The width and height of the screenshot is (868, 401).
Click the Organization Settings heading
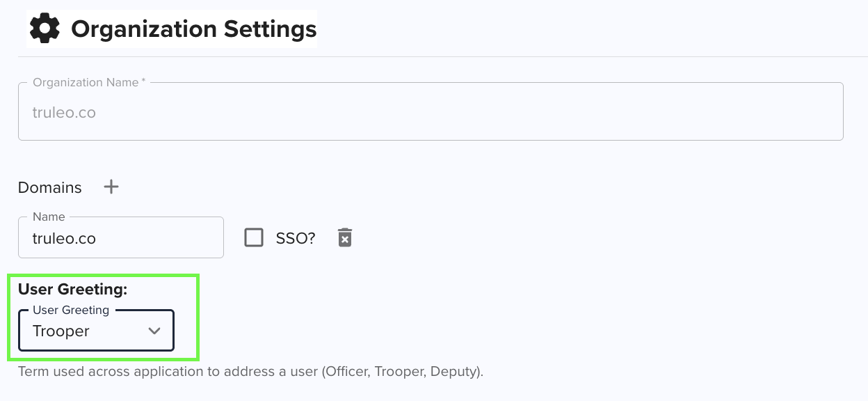point(194,29)
